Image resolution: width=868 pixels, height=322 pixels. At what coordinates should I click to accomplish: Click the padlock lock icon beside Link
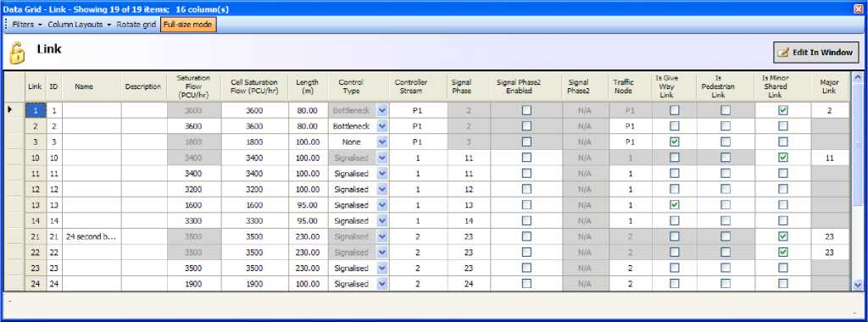(17, 53)
